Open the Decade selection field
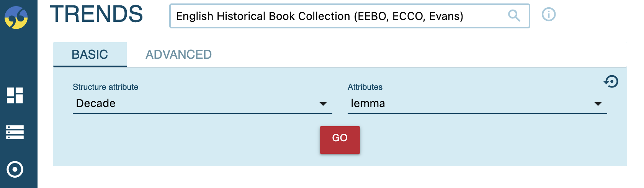 (202, 104)
